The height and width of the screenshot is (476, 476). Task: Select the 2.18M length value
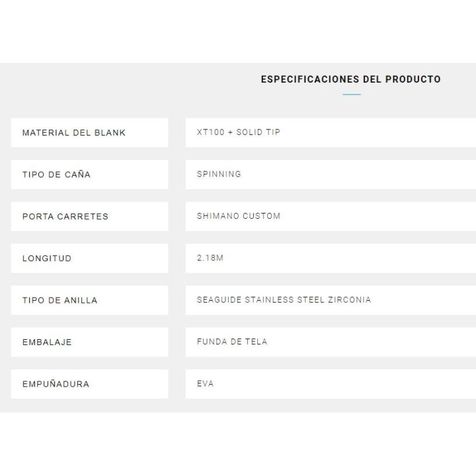pos(210,258)
